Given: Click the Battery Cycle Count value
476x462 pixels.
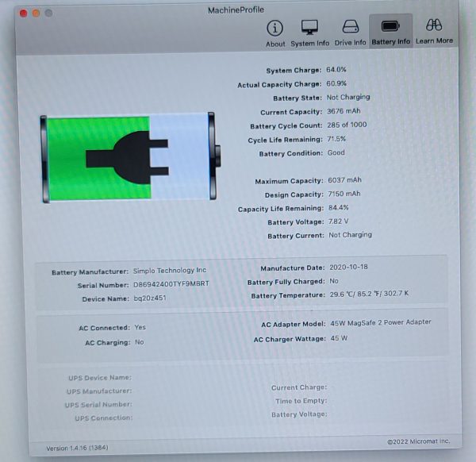Looking at the screenshot, I should pyautogui.click(x=347, y=125).
